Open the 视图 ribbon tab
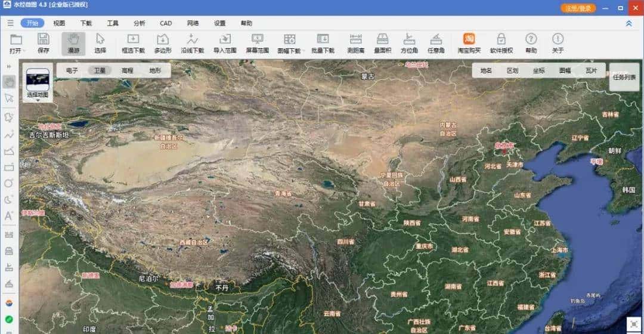The width and height of the screenshot is (644, 334). click(59, 23)
